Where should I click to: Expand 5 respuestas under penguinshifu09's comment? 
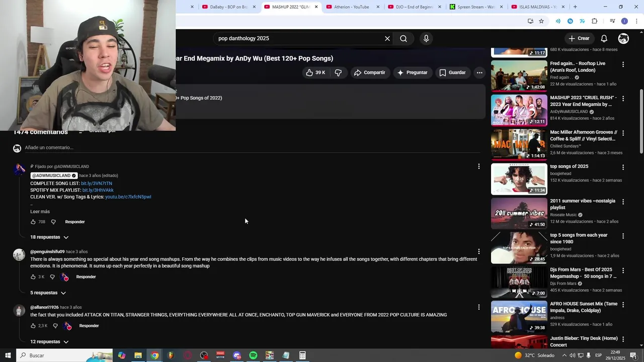click(x=48, y=293)
